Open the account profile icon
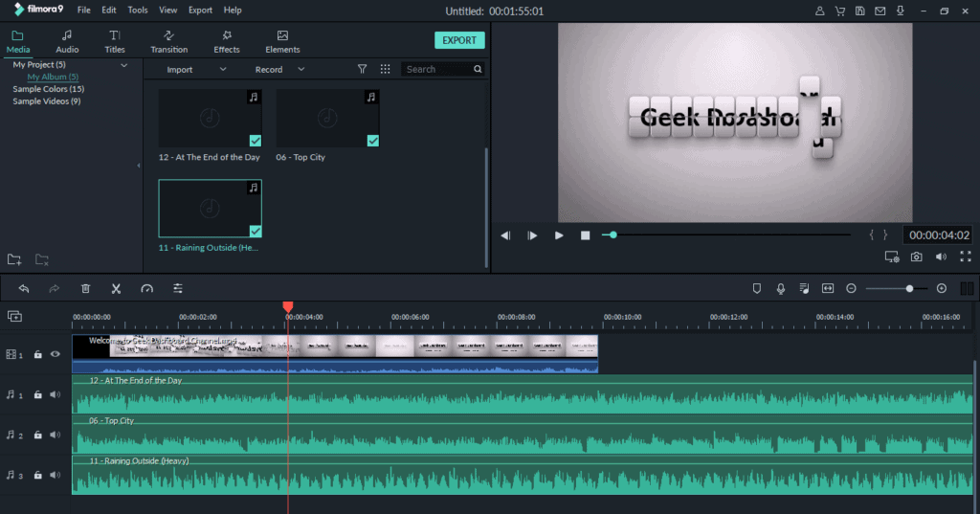Screen dimensions: 980x514 coord(819,11)
